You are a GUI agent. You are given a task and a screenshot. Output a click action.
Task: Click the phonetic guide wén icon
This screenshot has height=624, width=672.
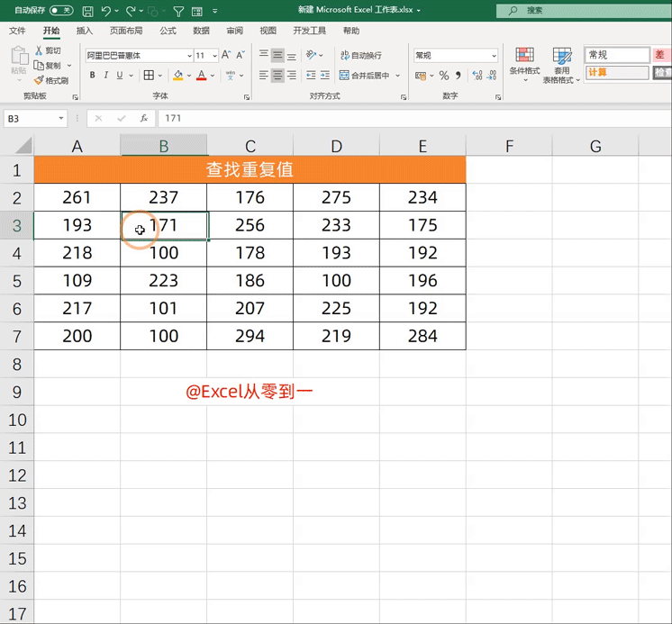click(x=231, y=76)
